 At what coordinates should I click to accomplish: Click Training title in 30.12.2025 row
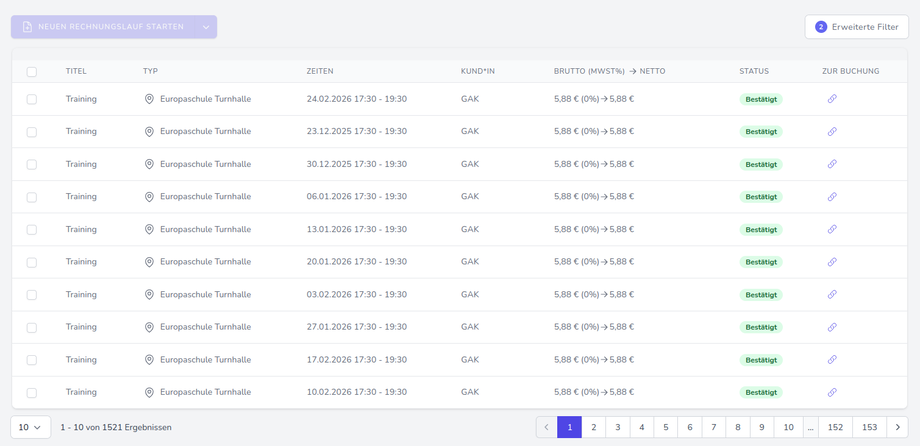click(81, 164)
